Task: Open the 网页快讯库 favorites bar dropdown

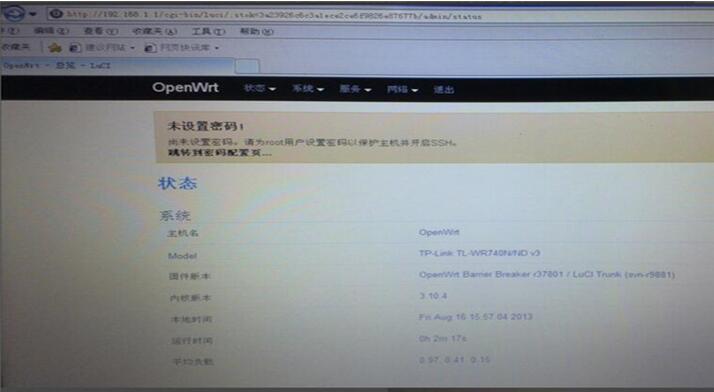Action: pyautogui.click(x=181, y=47)
